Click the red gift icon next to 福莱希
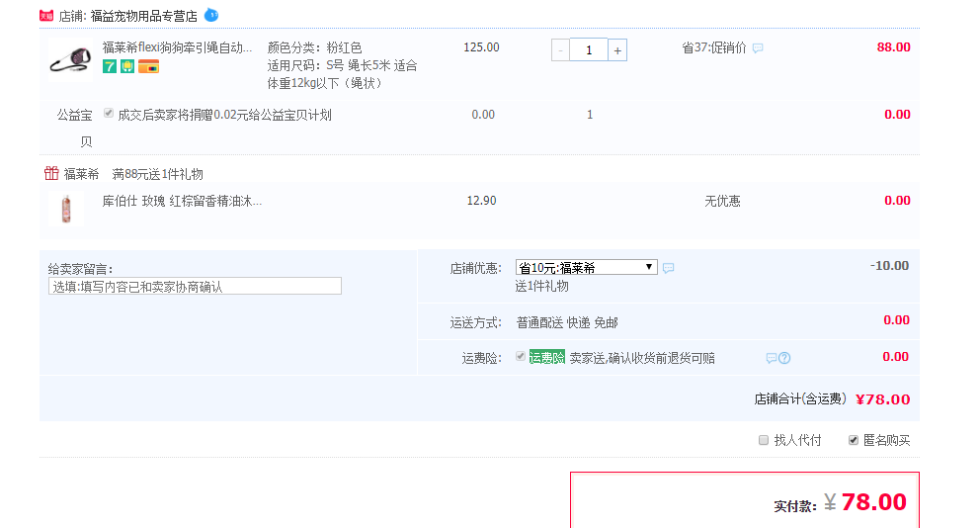 (51, 173)
